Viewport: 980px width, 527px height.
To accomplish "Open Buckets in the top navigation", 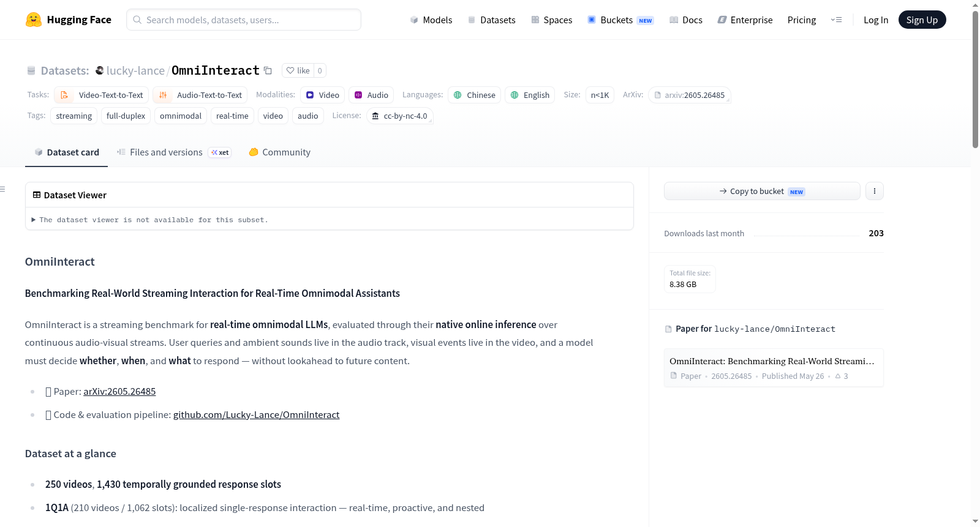I will point(620,20).
